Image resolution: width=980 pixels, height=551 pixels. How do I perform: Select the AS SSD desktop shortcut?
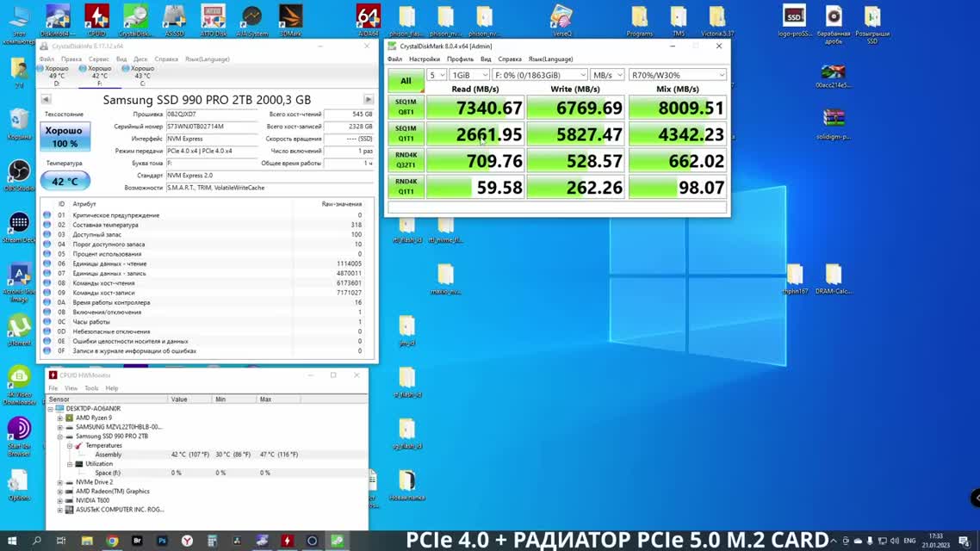(x=174, y=20)
